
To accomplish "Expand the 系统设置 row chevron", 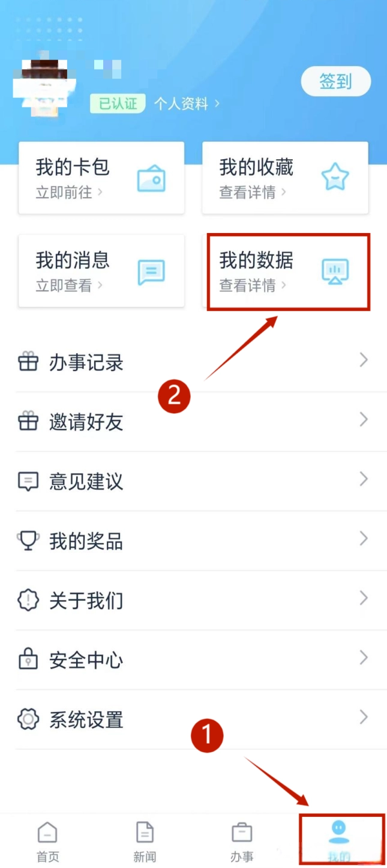I will pyautogui.click(x=364, y=716).
